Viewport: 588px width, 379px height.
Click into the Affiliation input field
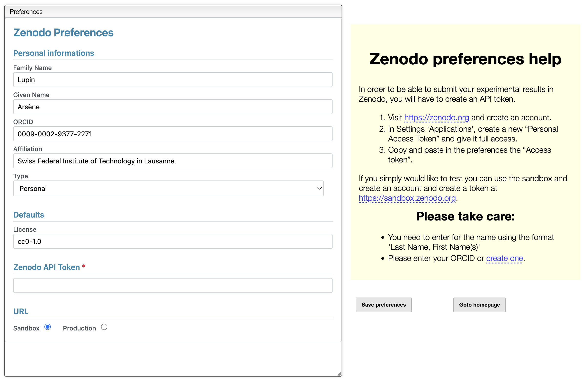tap(173, 161)
